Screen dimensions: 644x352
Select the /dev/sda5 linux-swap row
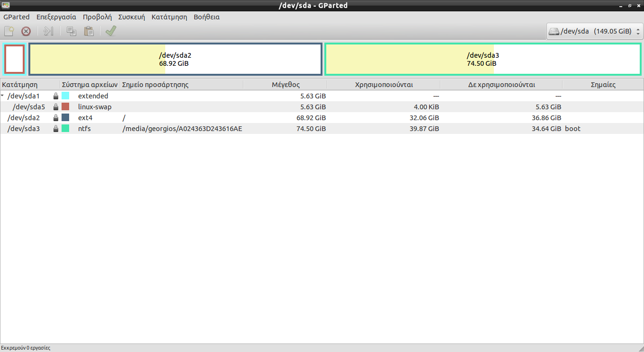coord(95,107)
